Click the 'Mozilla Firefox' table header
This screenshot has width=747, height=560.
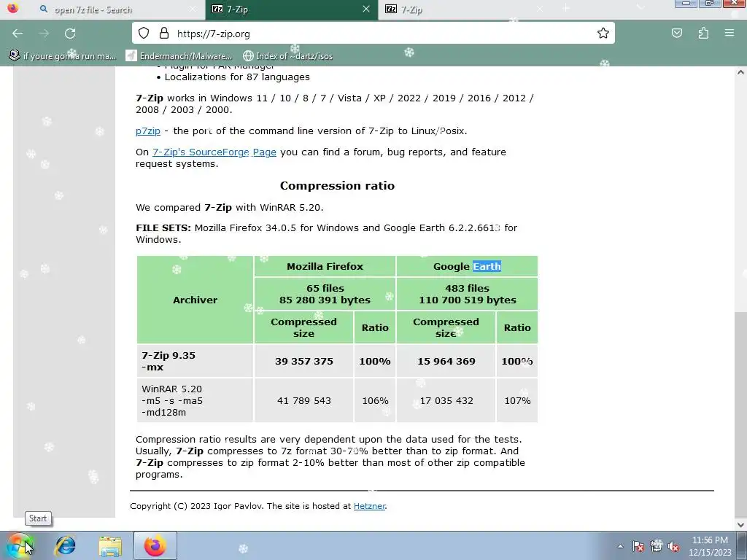(325, 266)
